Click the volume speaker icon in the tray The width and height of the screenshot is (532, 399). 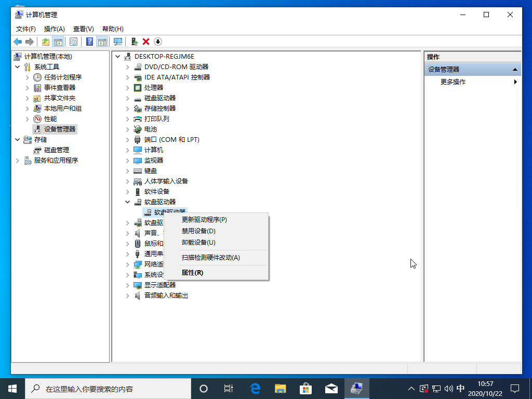448,388
